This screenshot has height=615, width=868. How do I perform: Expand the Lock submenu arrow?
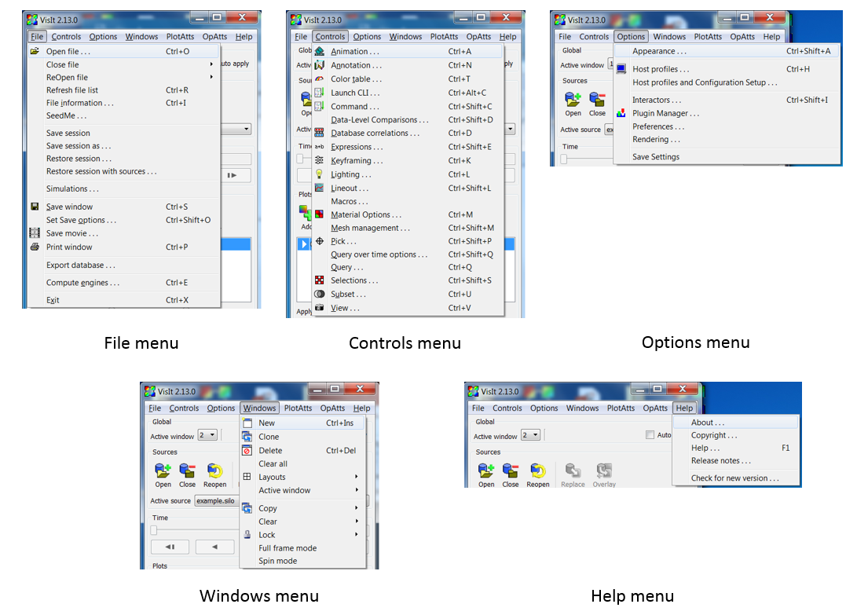point(357,534)
